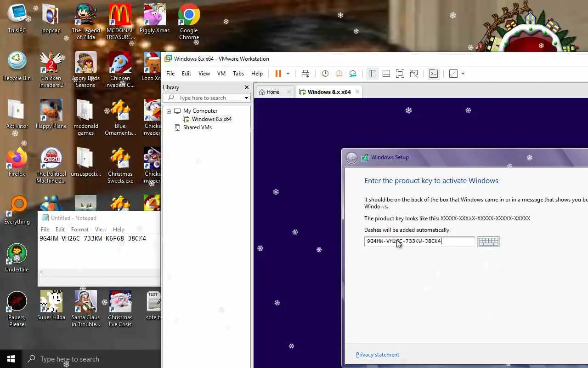Click the product key input field
588x368 pixels.
tap(419, 241)
